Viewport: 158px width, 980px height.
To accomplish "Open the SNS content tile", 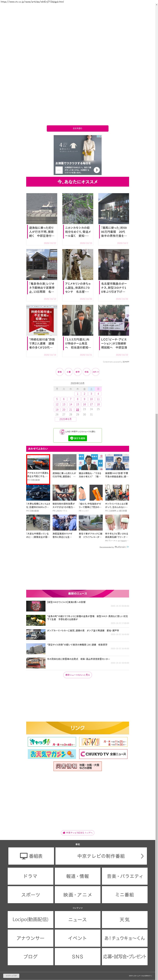I will click(x=78, y=956).
